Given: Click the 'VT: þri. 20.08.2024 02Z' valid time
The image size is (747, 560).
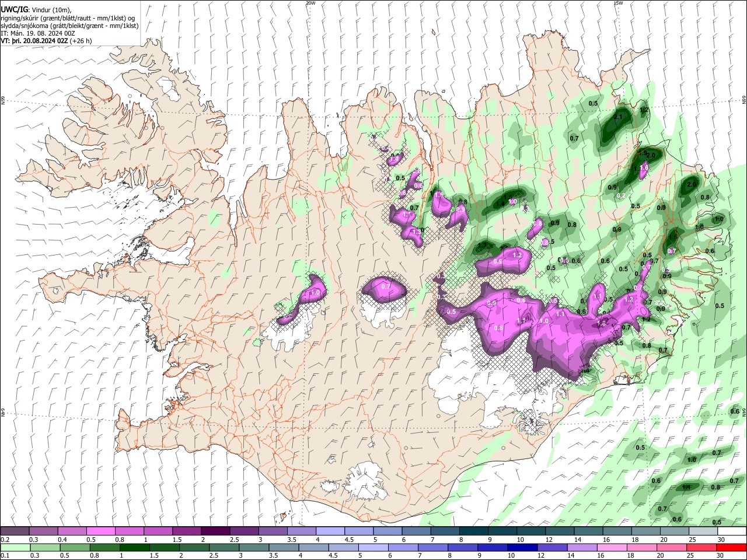Looking at the screenshot, I should coord(34,41).
